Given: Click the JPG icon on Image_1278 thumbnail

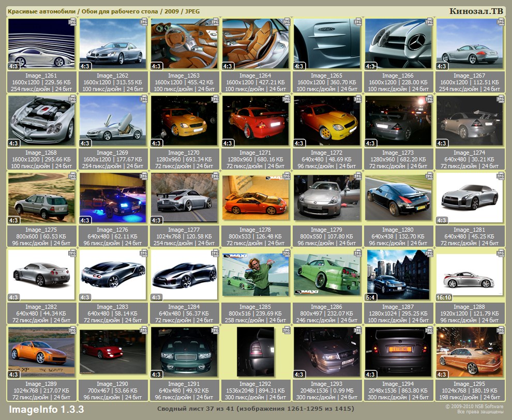Looking at the screenshot, I should coord(286,176).
